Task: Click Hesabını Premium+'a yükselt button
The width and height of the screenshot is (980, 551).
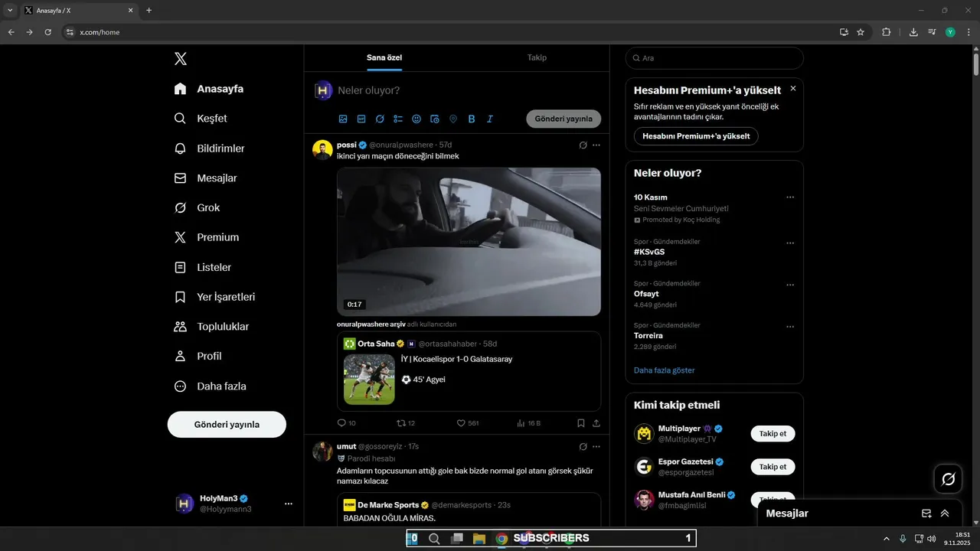Action: click(x=696, y=136)
